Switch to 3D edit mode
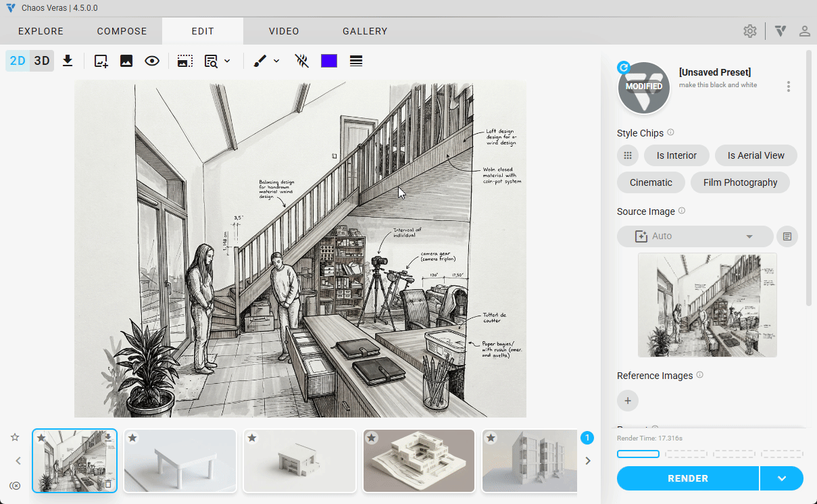Screen dimensions: 817x504 tap(42, 61)
